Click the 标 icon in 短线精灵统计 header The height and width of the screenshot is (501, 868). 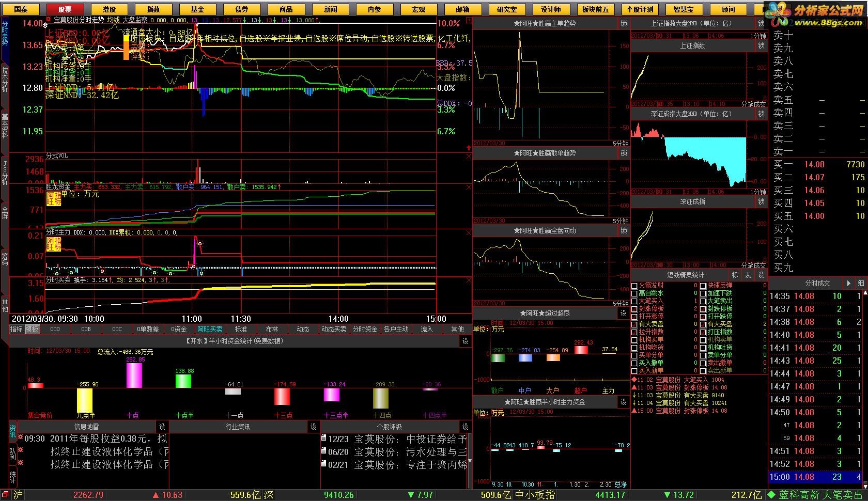coord(735,275)
